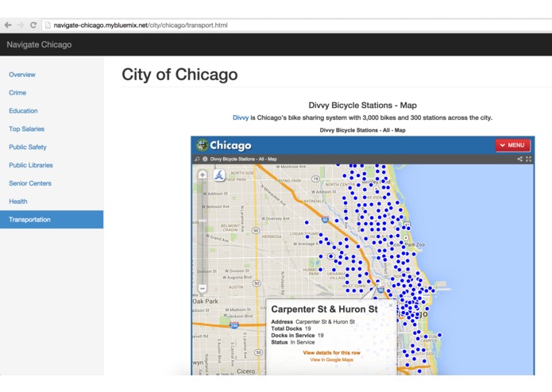
Task: Click the map zoom slider handle
Action: pyautogui.click(x=203, y=221)
